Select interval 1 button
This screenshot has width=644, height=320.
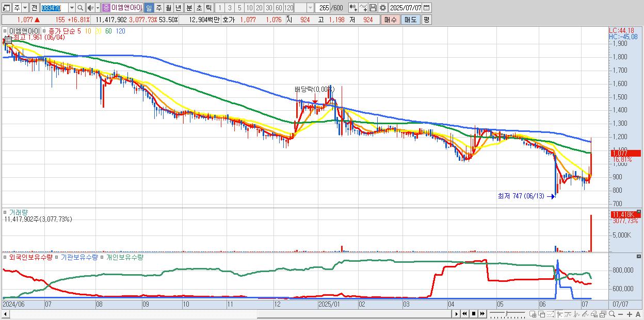[219, 8]
